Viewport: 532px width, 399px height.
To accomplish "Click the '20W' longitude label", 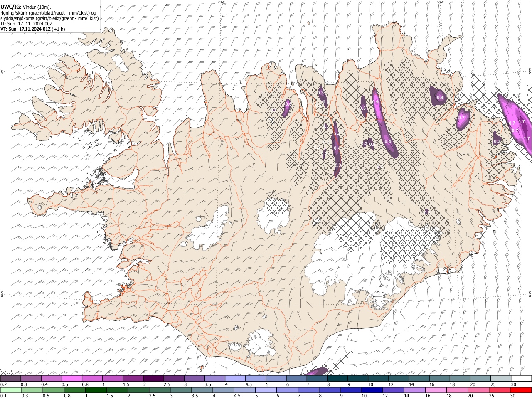I will [221, 2].
